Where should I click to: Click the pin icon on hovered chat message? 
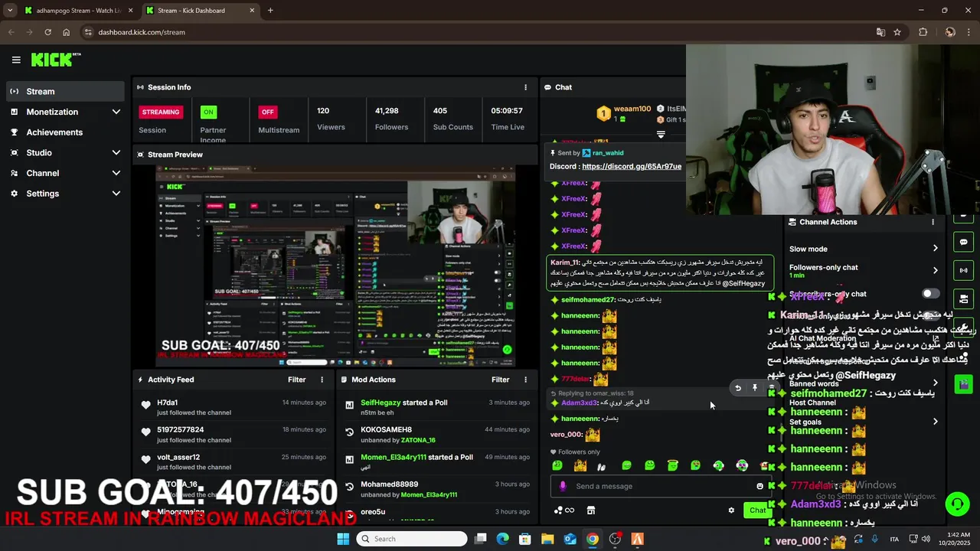(x=755, y=388)
